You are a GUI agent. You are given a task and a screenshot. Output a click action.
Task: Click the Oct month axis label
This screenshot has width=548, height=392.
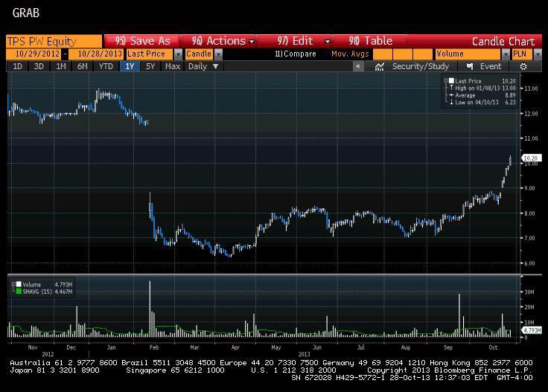click(x=493, y=347)
